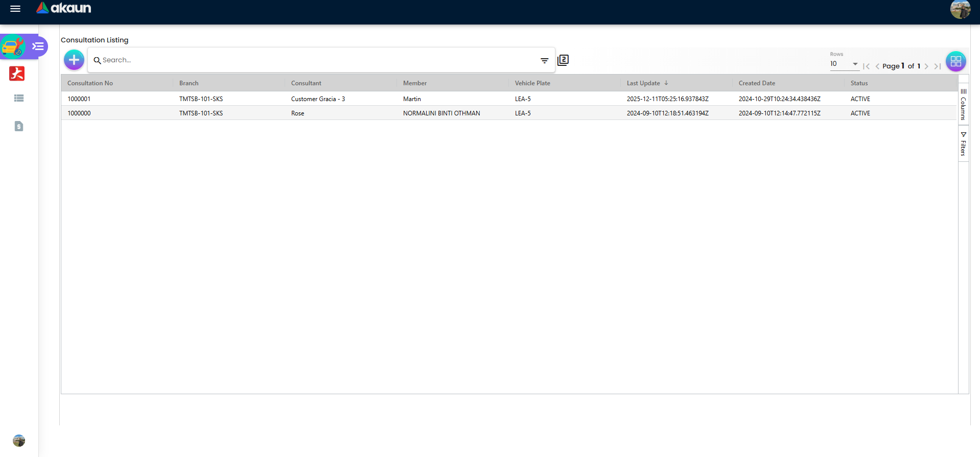Go to the last page

coord(938,66)
